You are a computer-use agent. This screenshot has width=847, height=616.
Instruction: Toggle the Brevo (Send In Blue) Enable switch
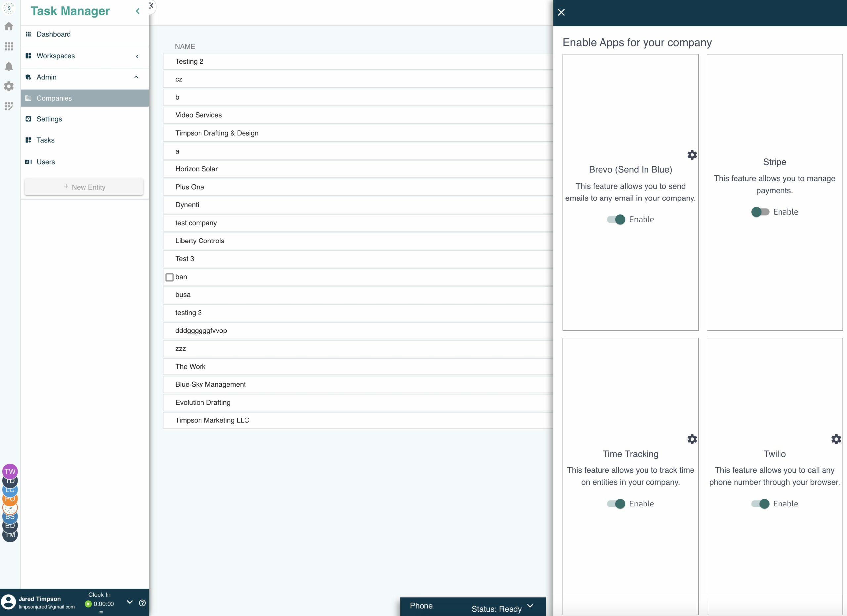(x=616, y=220)
